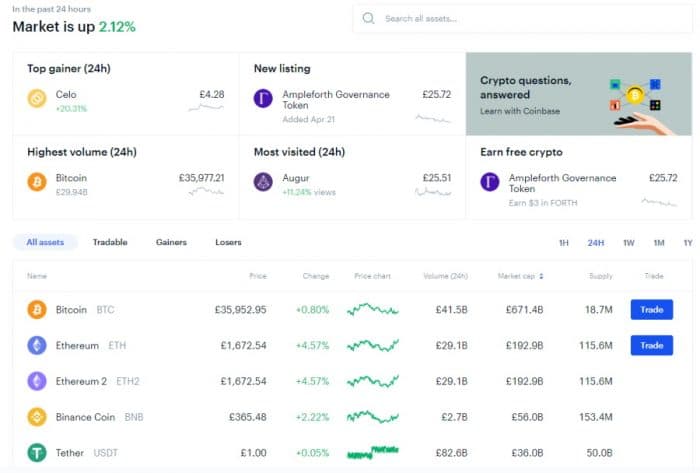Choose the 1W time range
Image resolution: width=700 pixels, height=473 pixels.
tap(628, 243)
